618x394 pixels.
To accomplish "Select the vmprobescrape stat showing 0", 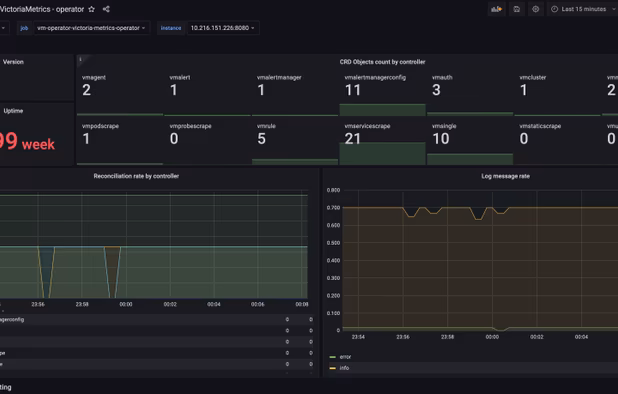I will 207,142.
